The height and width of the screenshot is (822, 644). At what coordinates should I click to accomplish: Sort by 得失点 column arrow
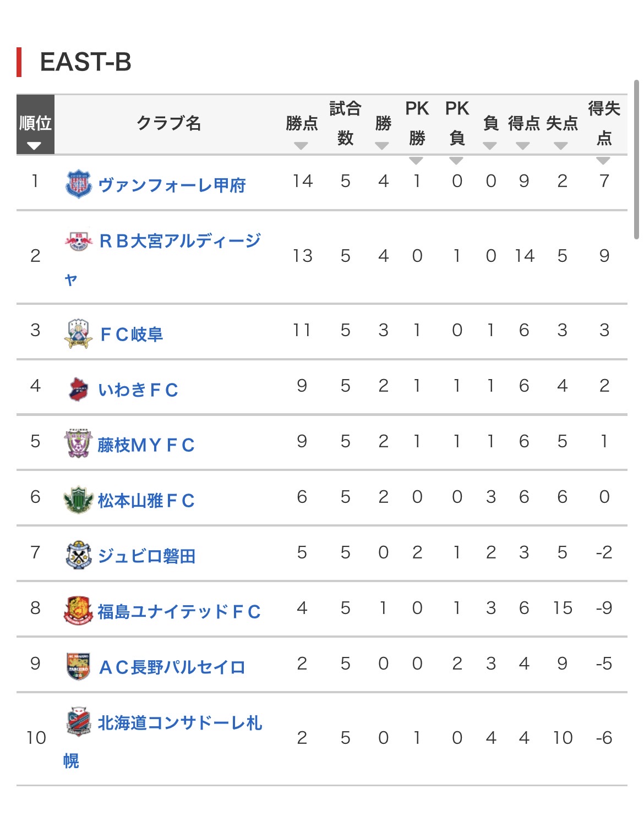click(603, 161)
